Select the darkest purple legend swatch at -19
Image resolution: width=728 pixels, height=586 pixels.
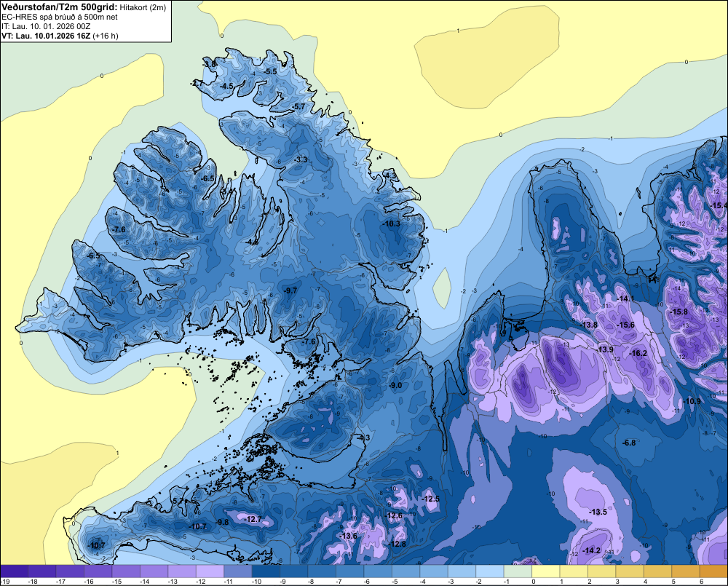[15, 571]
